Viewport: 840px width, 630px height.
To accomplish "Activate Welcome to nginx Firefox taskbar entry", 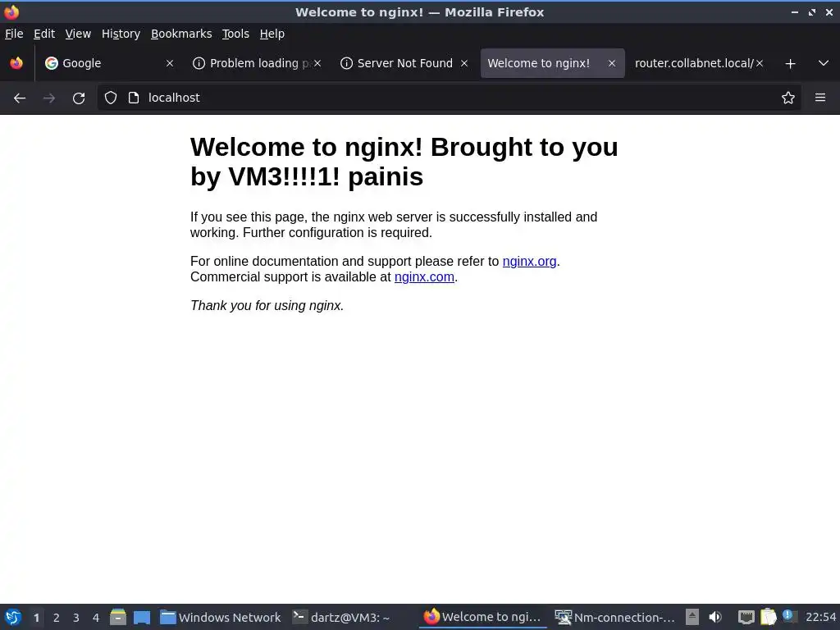I will (484, 617).
